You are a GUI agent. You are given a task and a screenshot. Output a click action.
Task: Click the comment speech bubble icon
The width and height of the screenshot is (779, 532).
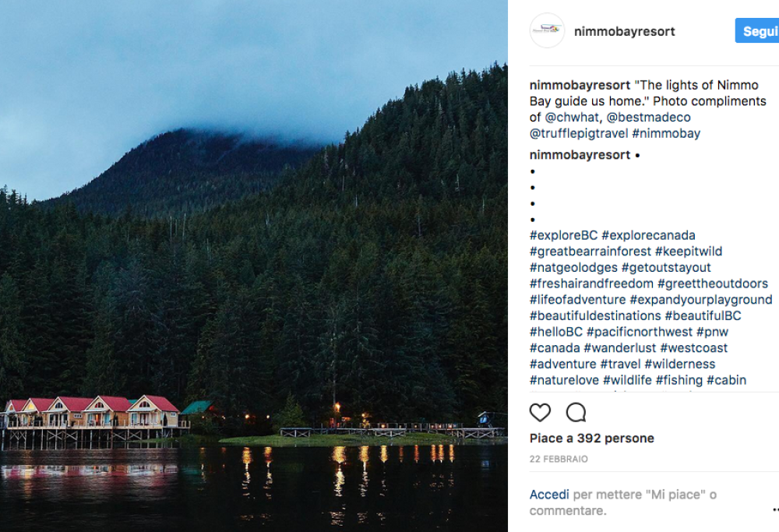tap(576, 412)
